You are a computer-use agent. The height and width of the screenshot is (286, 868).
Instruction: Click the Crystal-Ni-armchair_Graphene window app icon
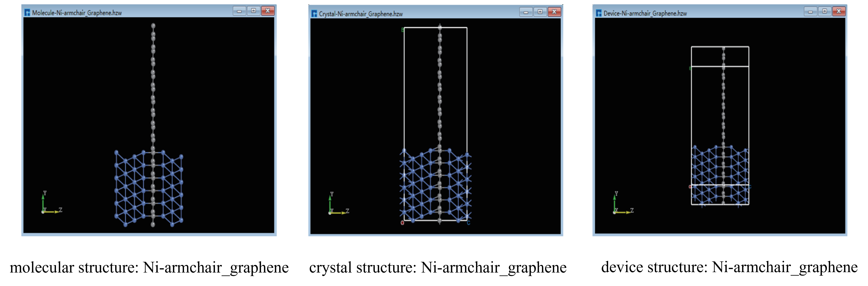pyautogui.click(x=314, y=13)
